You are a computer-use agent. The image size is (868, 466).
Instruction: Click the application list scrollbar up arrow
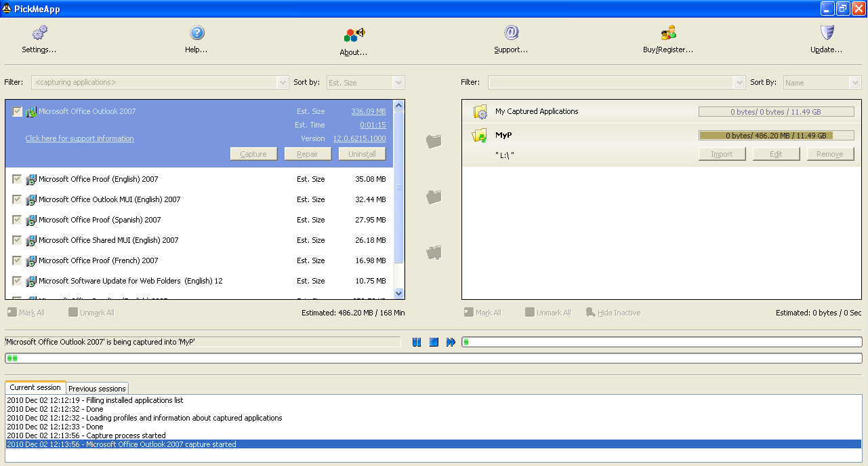click(x=398, y=105)
